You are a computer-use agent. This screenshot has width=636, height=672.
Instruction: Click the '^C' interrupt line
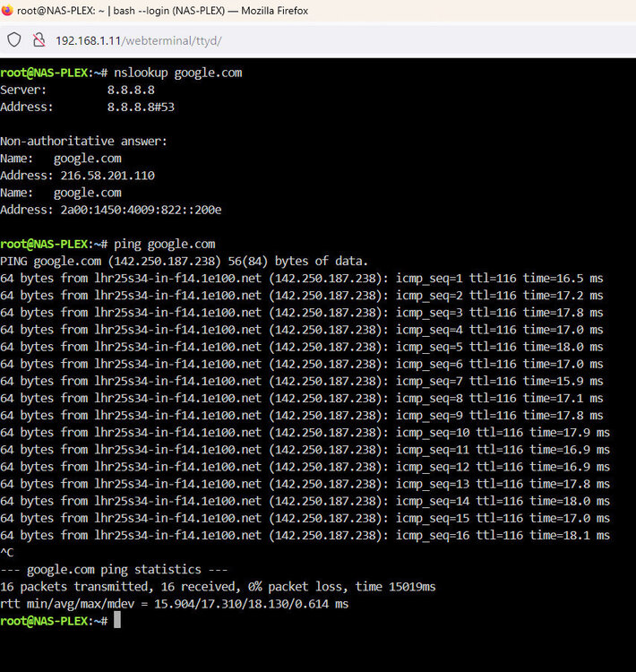(7, 553)
